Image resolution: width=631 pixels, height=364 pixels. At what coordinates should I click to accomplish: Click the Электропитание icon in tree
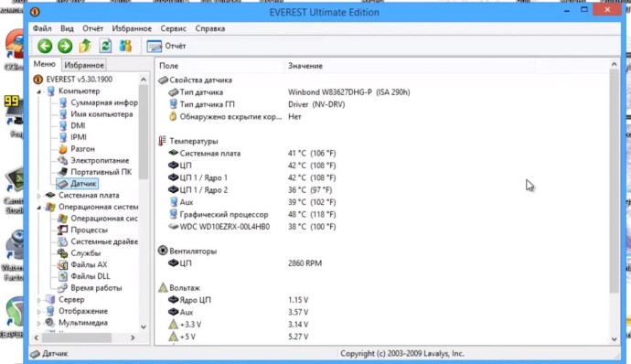(63, 160)
